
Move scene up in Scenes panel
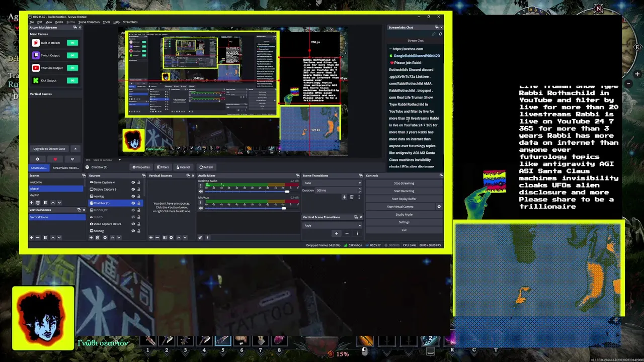52,203
